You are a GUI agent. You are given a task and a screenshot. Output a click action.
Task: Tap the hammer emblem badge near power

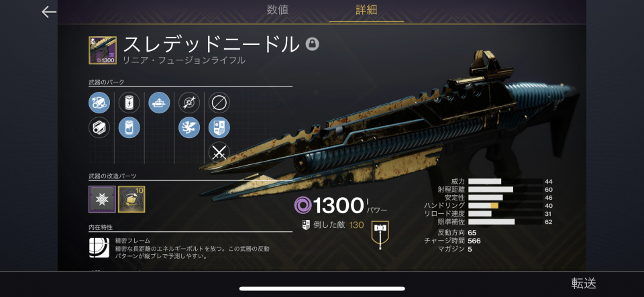380,235
